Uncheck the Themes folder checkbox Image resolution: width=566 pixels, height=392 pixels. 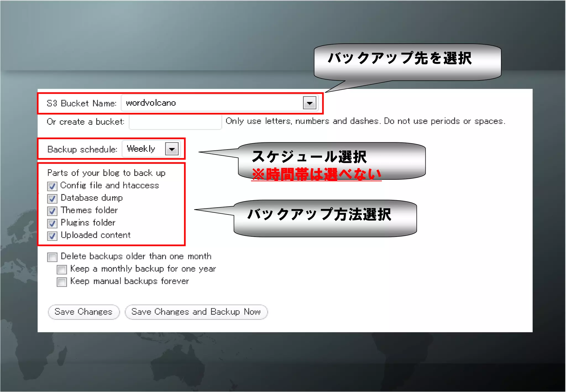[x=52, y=211]
